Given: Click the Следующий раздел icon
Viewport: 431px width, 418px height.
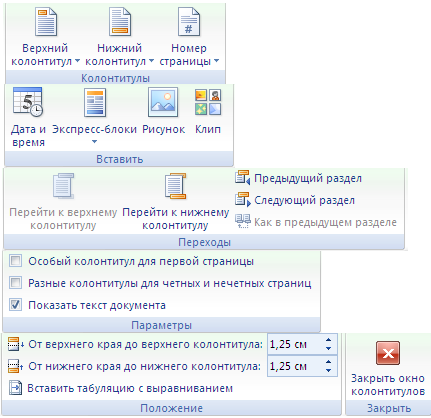Looking at the screenshot, I should click(243, 199).
